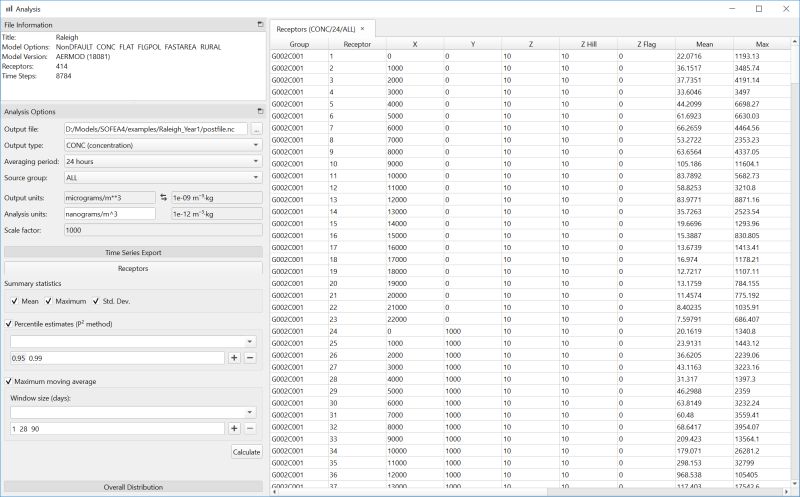Screen dimensions: 800x497
Task: Click the 1e-12 m⁻³·kg conversion field
Action: coord(217,214)
